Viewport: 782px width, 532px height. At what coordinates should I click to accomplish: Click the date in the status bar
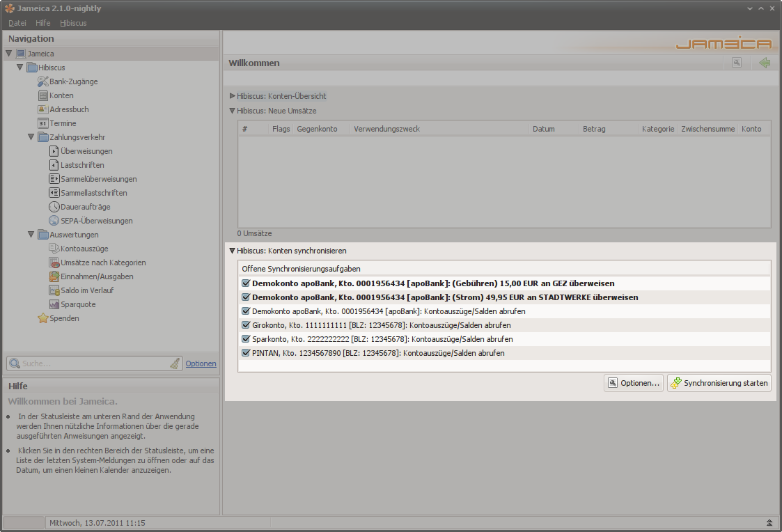[97, 523]
